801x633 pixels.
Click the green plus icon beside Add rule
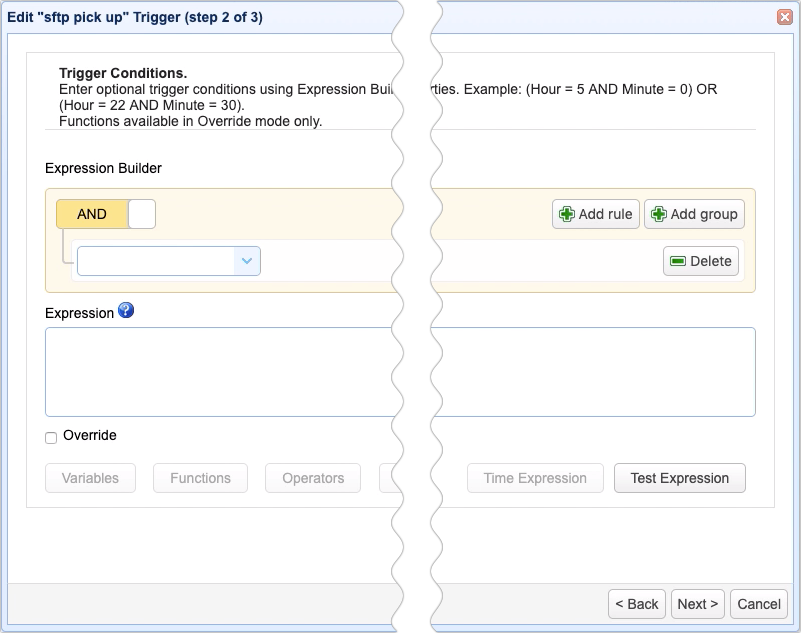[566, 213]
